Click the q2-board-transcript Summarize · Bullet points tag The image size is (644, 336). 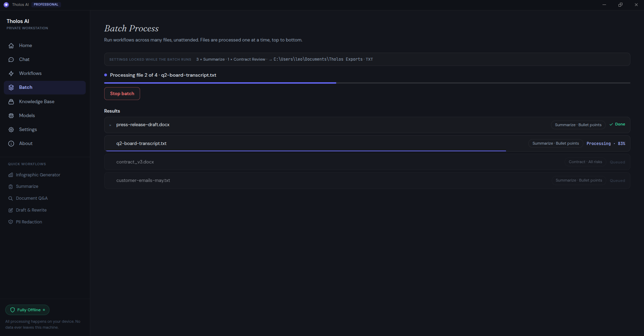coord(556,144)
